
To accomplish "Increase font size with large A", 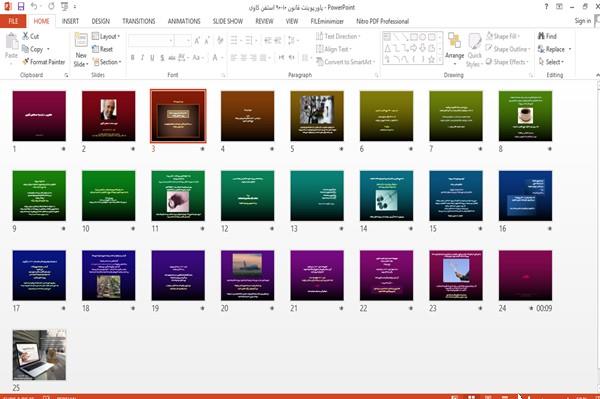I will tap(197, 41).
